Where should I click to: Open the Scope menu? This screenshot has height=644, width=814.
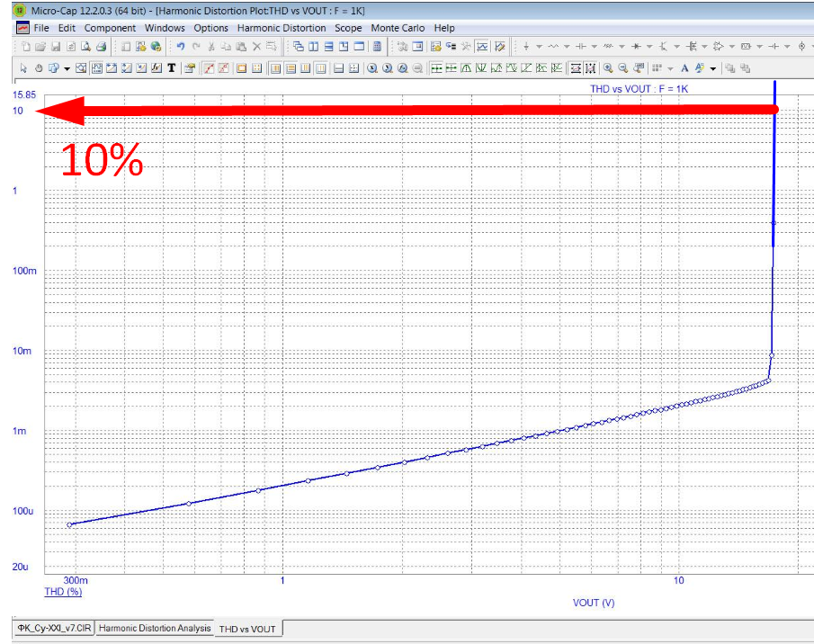348,28
